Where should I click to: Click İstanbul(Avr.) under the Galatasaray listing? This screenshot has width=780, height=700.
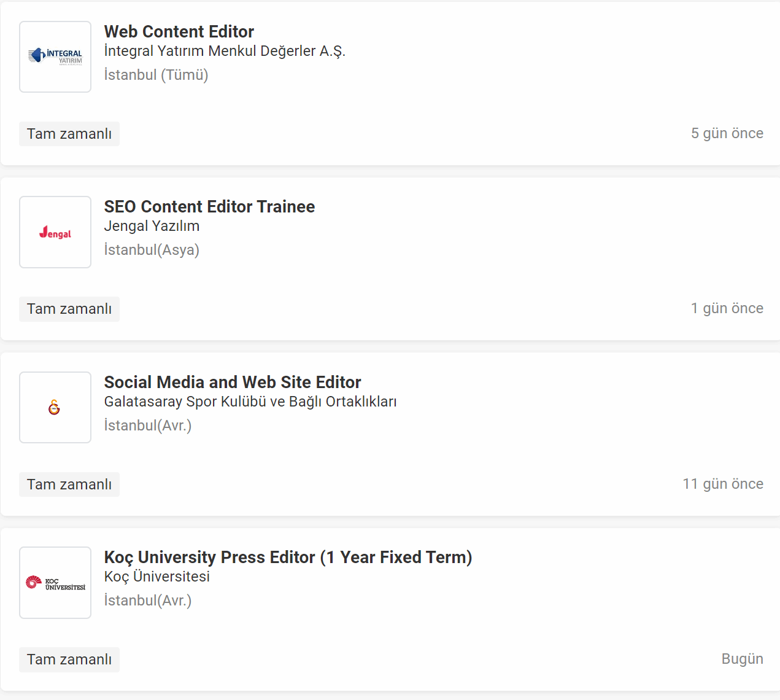148,426
